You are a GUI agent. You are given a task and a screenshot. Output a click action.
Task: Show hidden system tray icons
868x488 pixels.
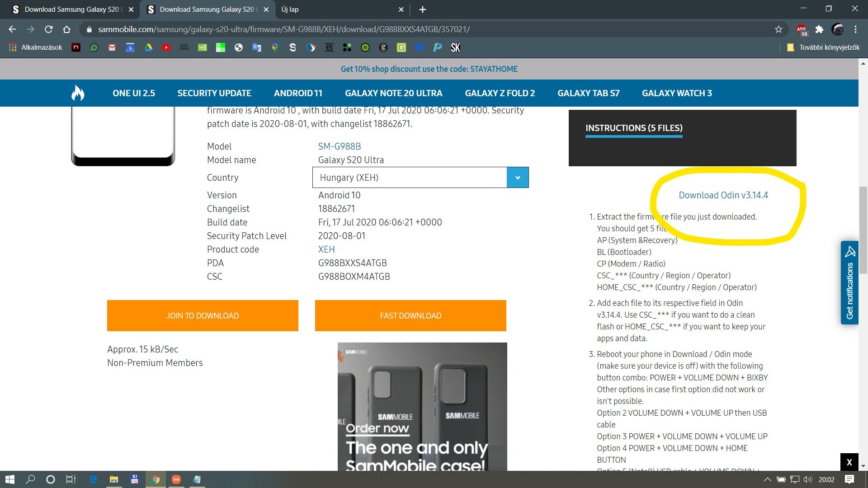pyautogui.click(x=767, y=479)
